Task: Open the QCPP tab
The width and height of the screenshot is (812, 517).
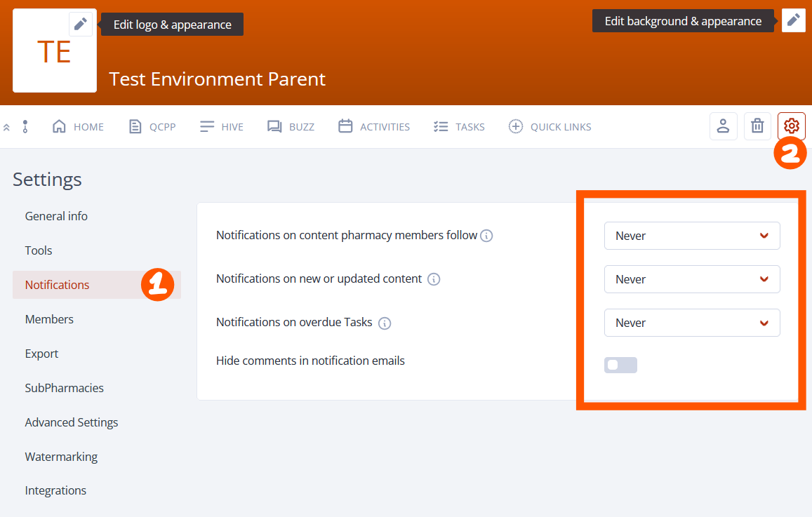Action: tap(152, 127)
